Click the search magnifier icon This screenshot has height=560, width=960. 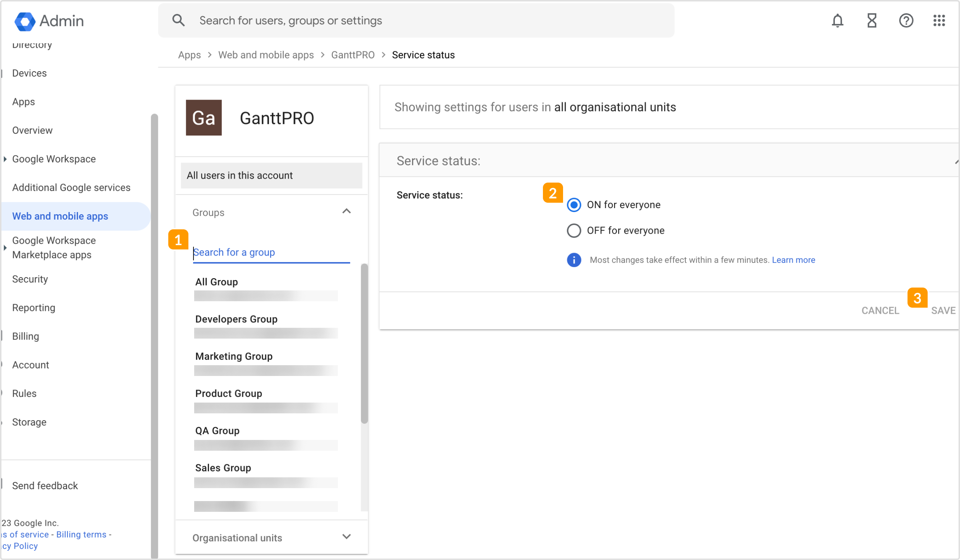178,20
